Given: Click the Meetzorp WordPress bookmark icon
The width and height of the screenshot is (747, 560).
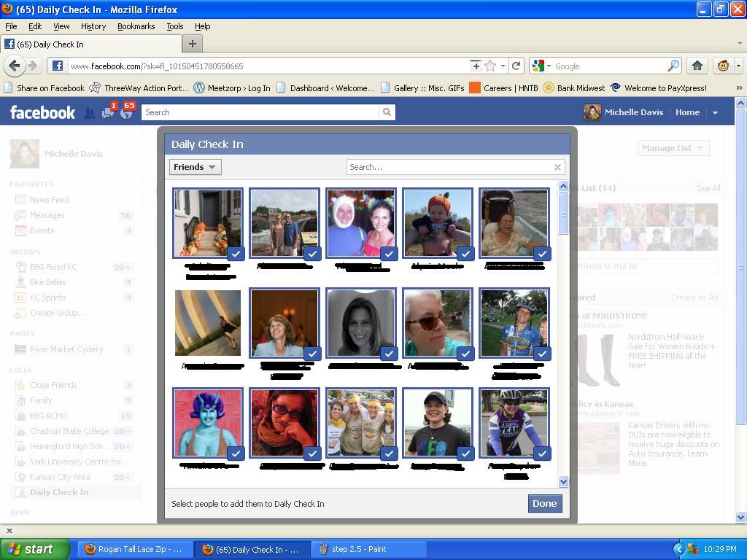Looking at the screenshot, I should point(199,87).
